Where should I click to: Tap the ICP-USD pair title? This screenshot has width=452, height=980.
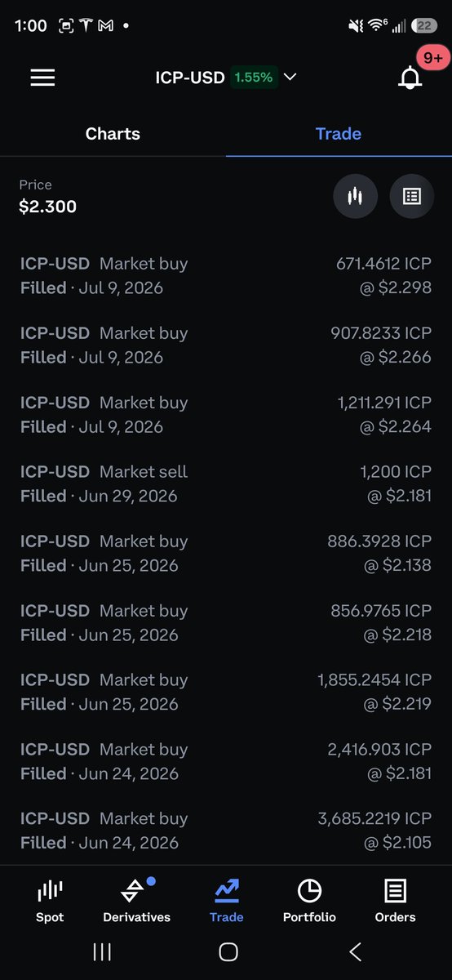(190, 78)
